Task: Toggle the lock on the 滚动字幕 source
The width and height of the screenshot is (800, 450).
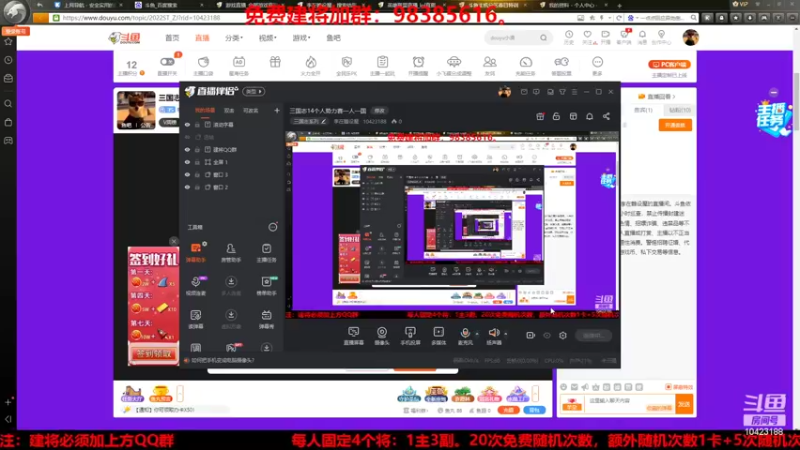Action: [197, 124]
